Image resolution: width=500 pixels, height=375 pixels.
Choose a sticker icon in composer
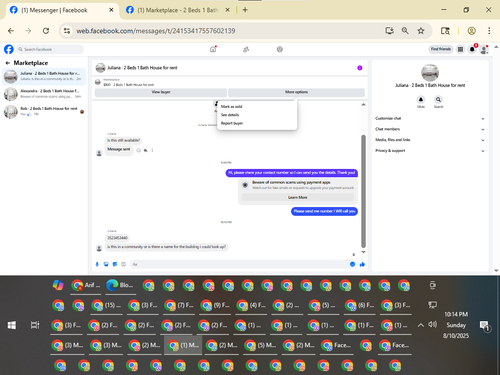coord(115,264)
